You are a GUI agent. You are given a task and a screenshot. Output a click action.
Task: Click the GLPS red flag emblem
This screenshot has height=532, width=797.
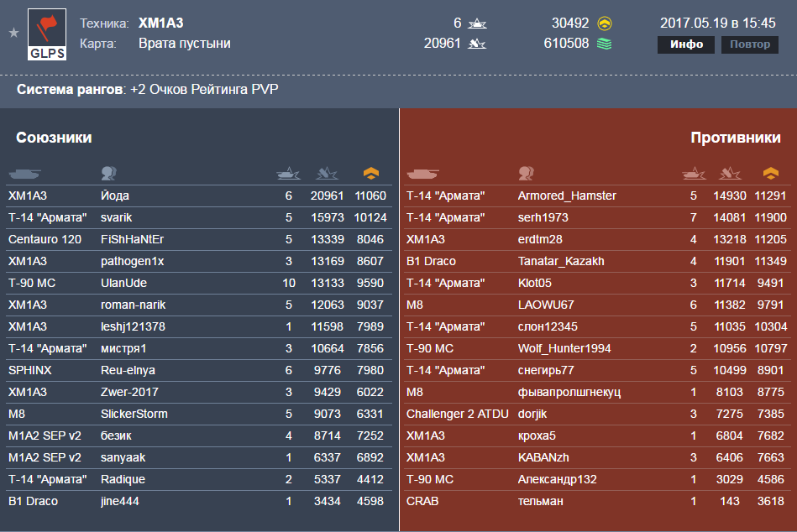47,34
